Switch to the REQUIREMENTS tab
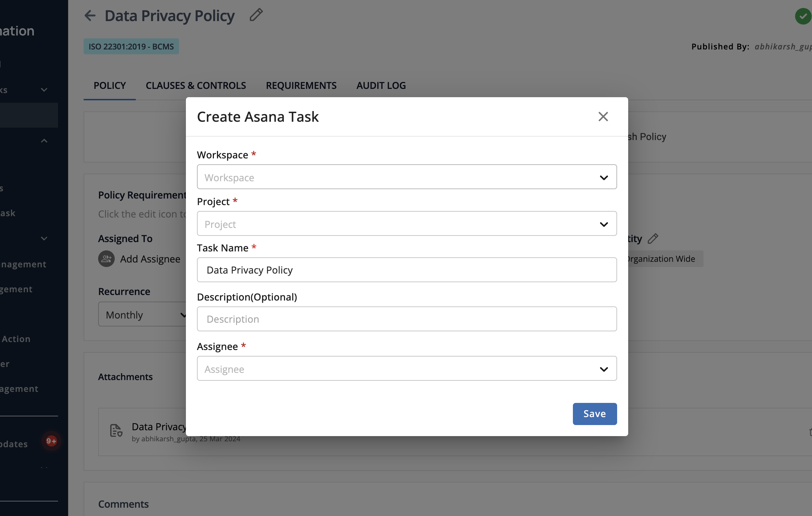The width and height of the screenshot is (812, 516). tap(301, 85)
